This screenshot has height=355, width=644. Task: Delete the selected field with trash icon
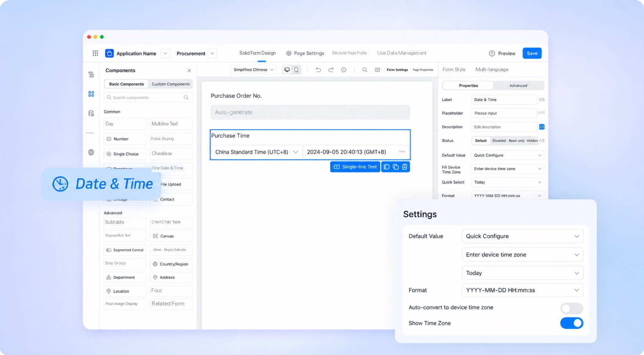point(405,167)
